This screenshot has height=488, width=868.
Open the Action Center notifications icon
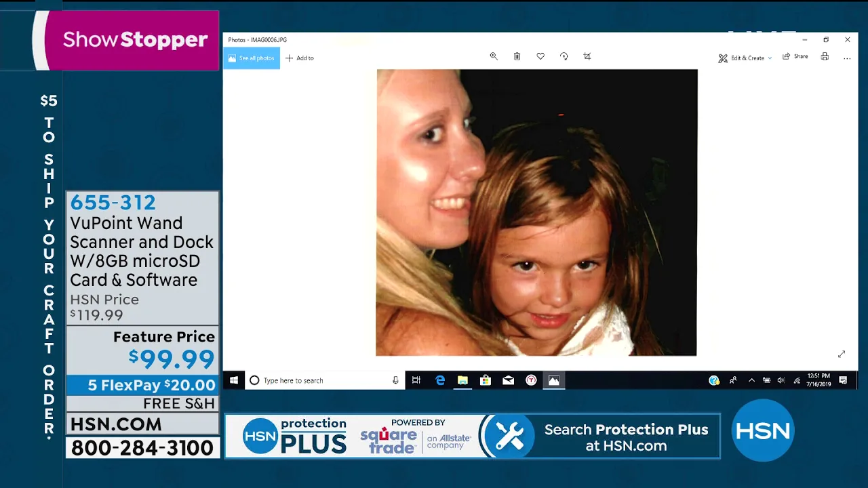[x=843, y=380]
